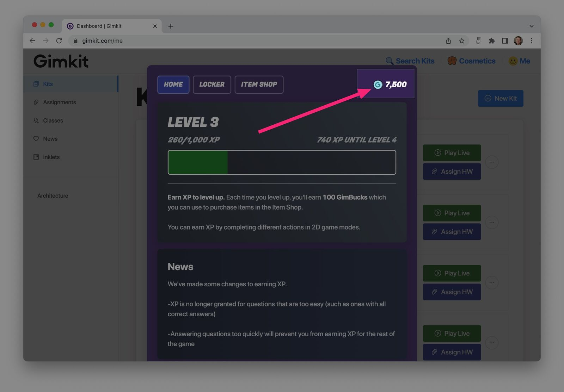Open the Search Kits link

(x=415, y=61)
